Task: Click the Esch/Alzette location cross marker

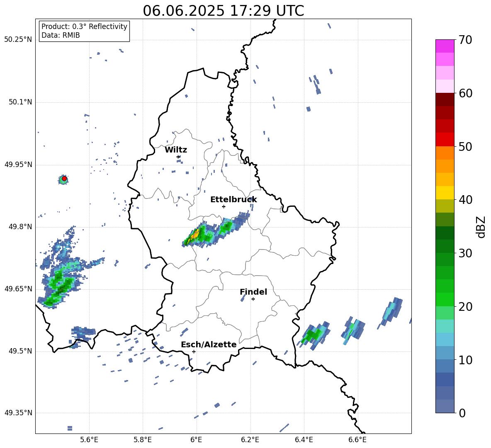Action: click(x=194, y=351)
